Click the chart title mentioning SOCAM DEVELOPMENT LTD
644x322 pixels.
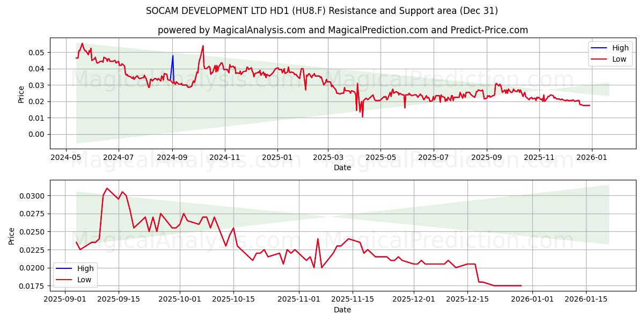pos(321,11)
